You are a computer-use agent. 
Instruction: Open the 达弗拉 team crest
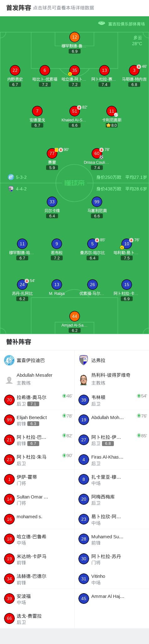click(83, 360)
